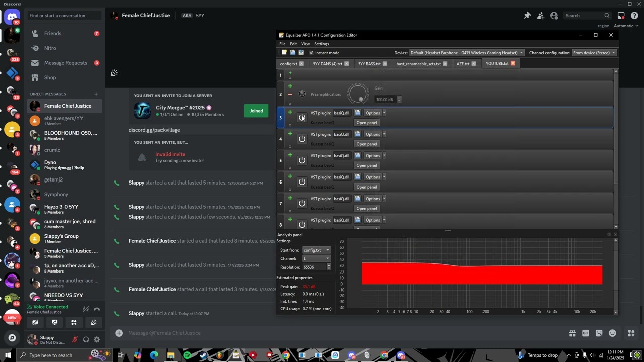Toggle power button for VST plugin row 3
644x362 pixels.
click(x=302, y=117)
